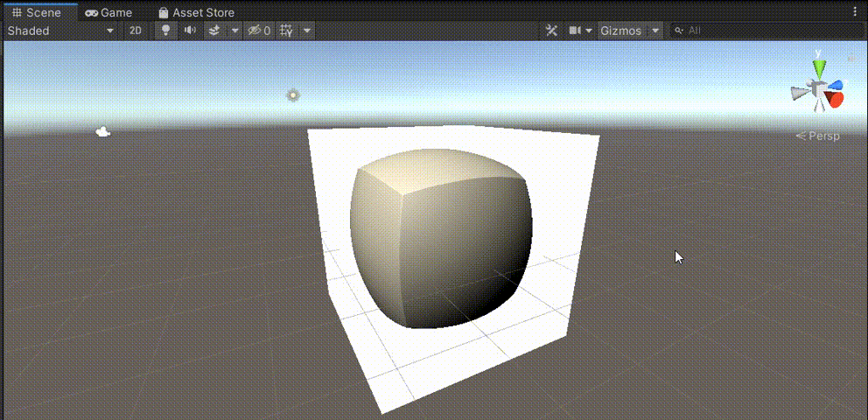
Task: Toggle scene audio speaker button
Action: point(191,31)
